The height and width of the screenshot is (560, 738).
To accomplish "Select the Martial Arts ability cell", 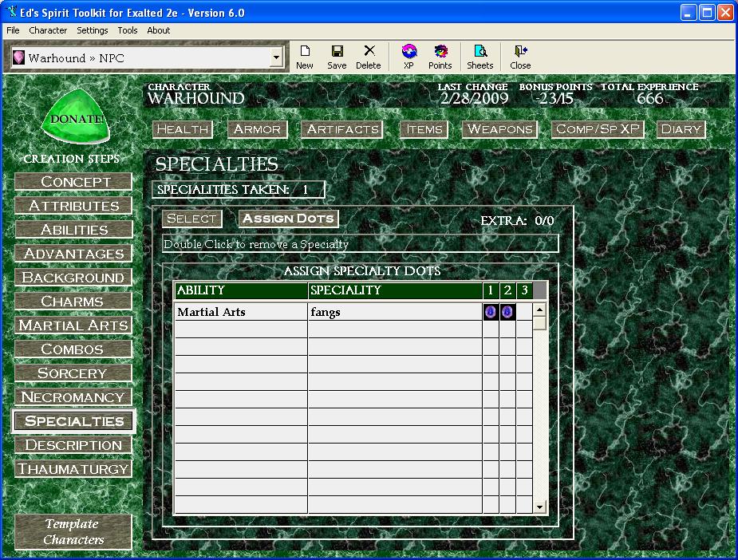I will (241, 312).
